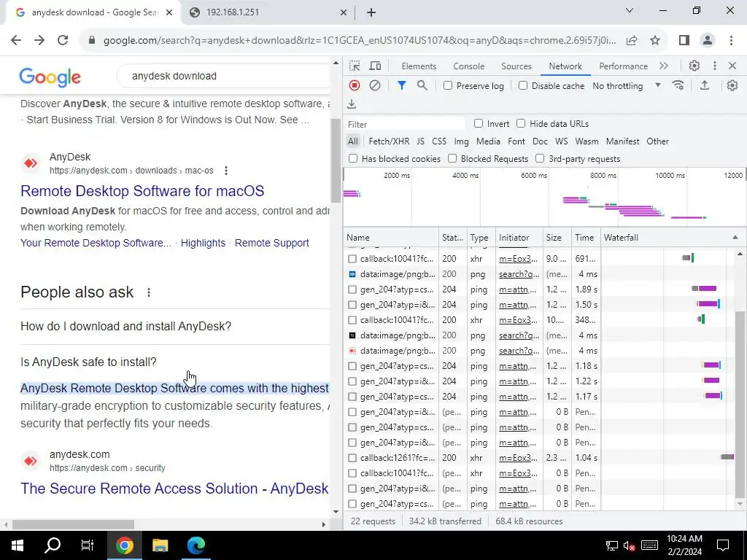Check Hide data URLs checkbox
The width and height of the screenshot is (747, 560).
coord(521,124)
